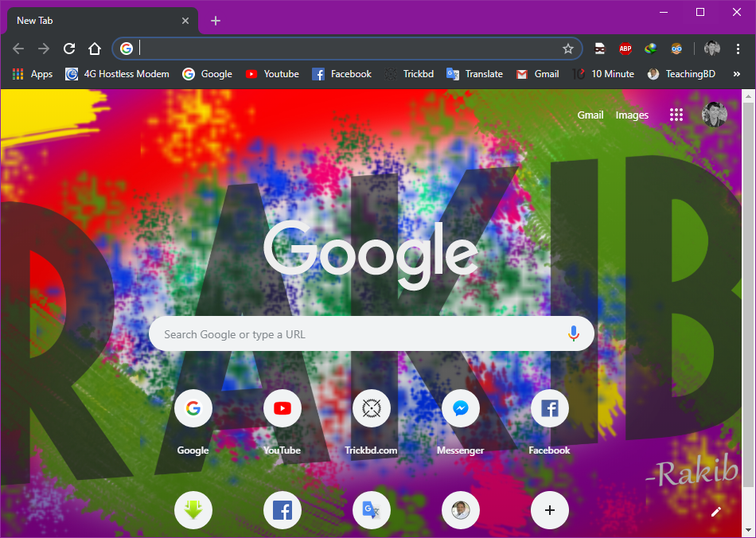Open the Facebook bookmark in bookmarks bar

coord(342,74)
